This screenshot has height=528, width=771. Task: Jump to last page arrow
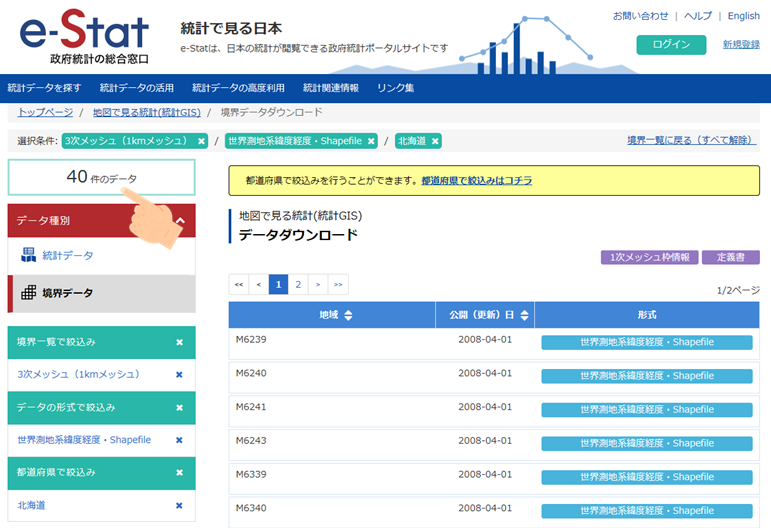338,284
